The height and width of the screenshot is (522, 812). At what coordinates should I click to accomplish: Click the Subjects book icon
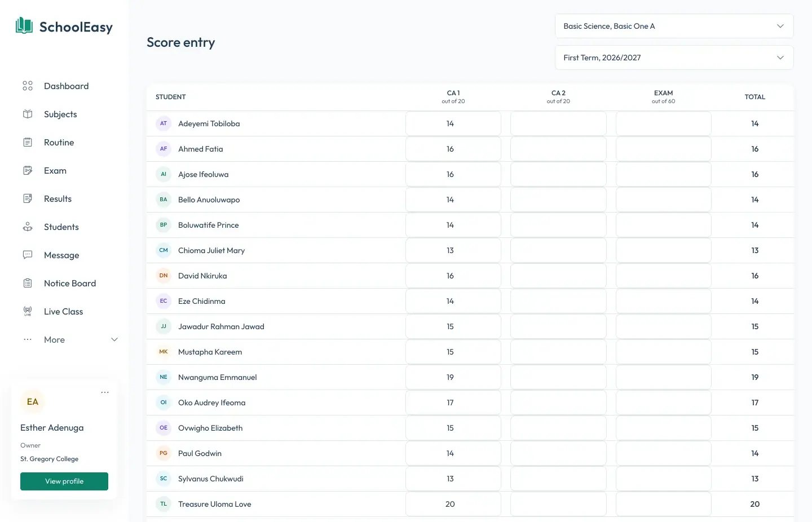(x=28, y=114)
